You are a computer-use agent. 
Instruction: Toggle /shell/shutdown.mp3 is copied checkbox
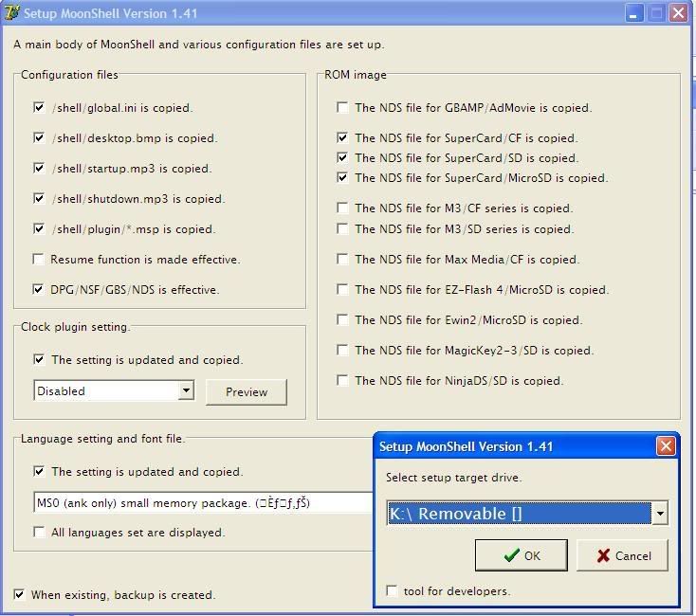point(39,198)
